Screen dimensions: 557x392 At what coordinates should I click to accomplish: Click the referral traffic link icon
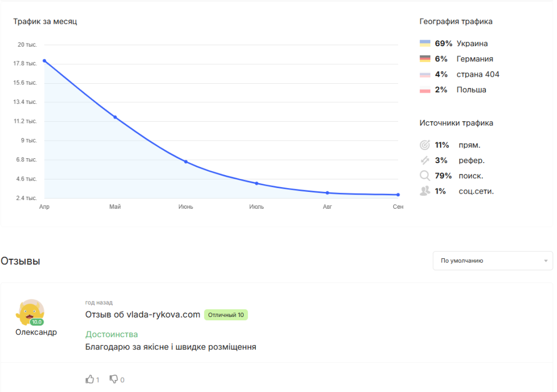coord(425,160)
